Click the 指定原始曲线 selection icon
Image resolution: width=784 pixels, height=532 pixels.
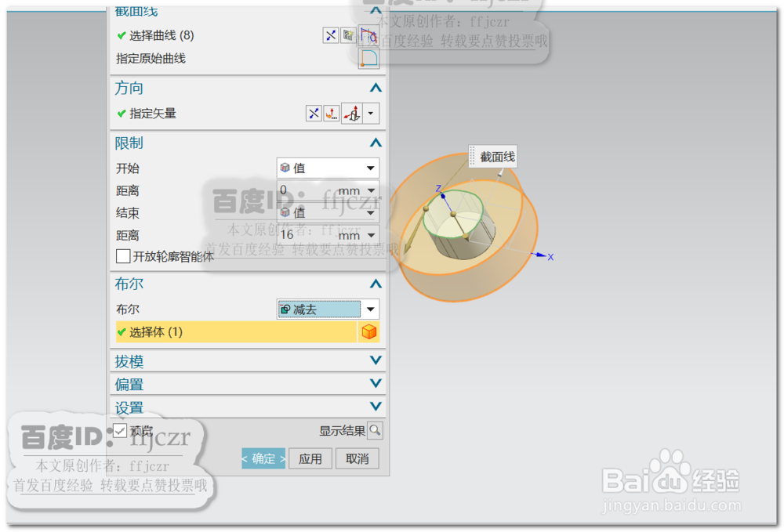coord(368,59)
